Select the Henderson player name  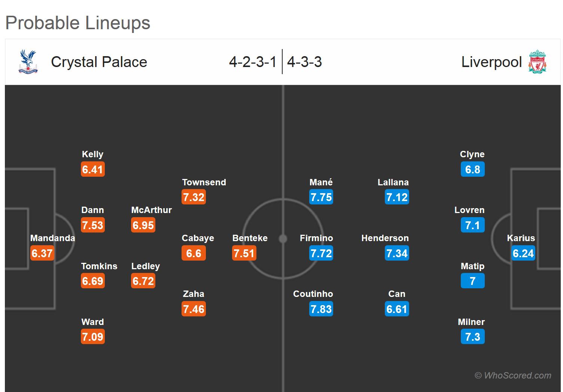click(x=385, y=238)
